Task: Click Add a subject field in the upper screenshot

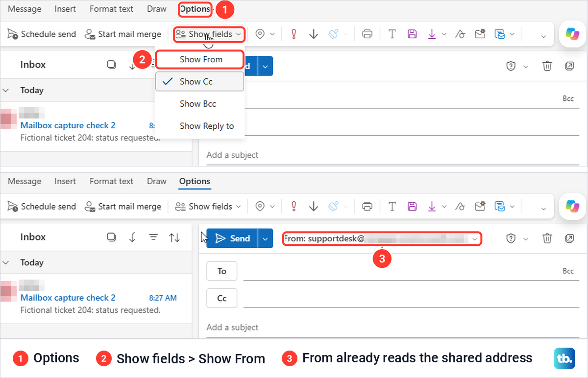Action: tap(392, 155)
